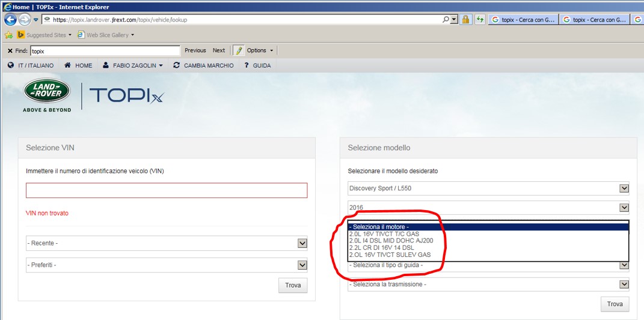Screen dimensions: 644x320
Task: Open the 2016 year dropdown
Action: pyautogui.click(x=488, y=208)
